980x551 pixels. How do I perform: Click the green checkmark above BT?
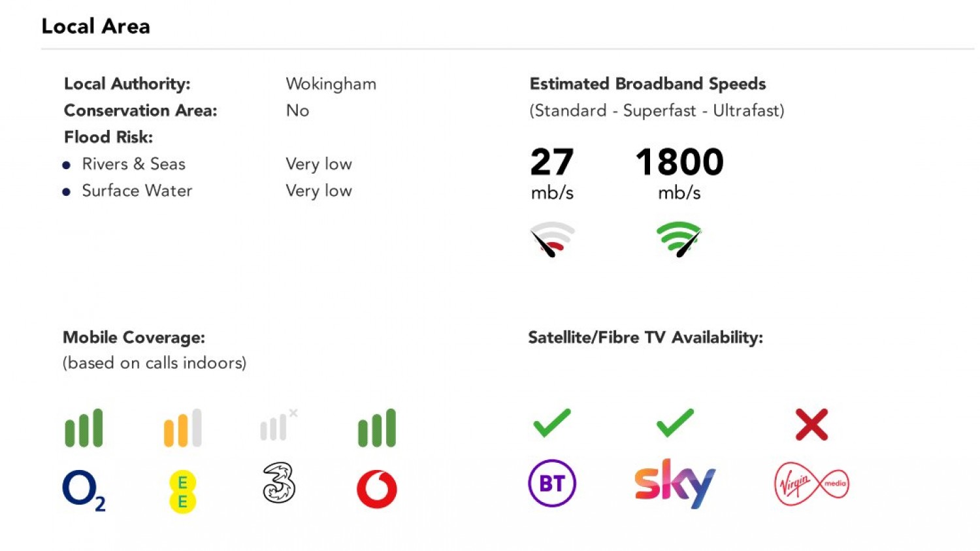point(552,423)
